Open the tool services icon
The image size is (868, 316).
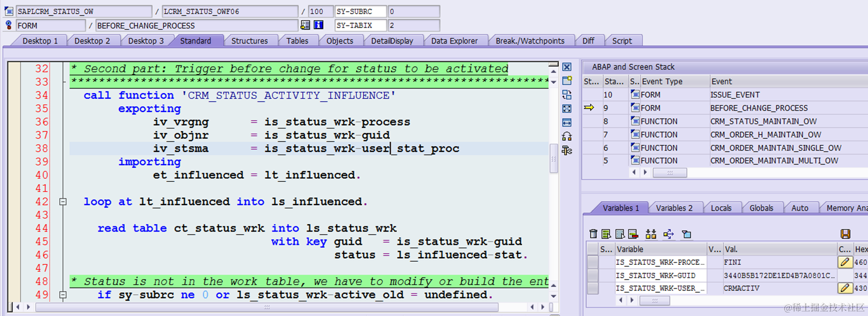pyautogui.click(x=567, y=150)
